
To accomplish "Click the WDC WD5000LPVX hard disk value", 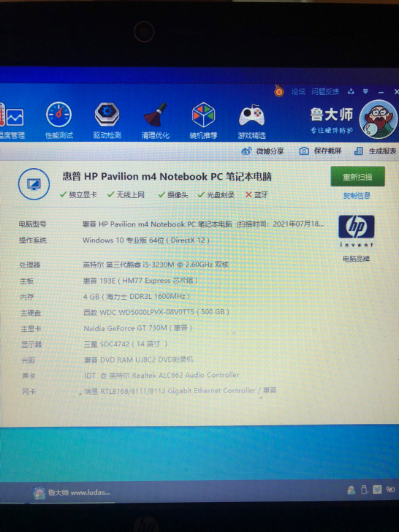I will (156, 312).
